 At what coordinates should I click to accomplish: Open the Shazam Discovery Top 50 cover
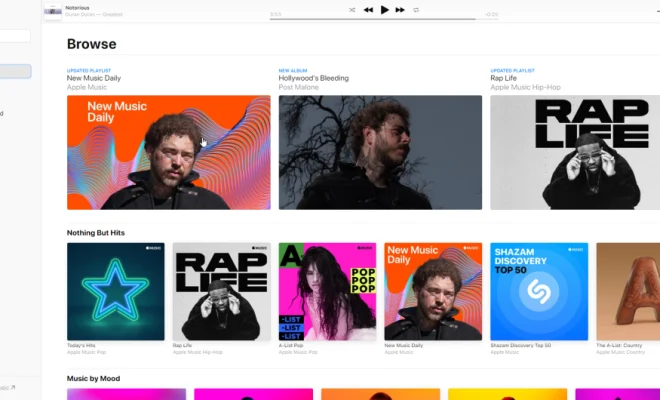[539, 291]
